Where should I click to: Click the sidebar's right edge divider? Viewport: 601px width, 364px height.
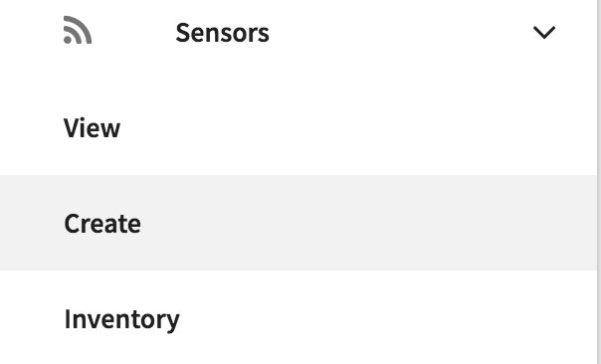598,182
